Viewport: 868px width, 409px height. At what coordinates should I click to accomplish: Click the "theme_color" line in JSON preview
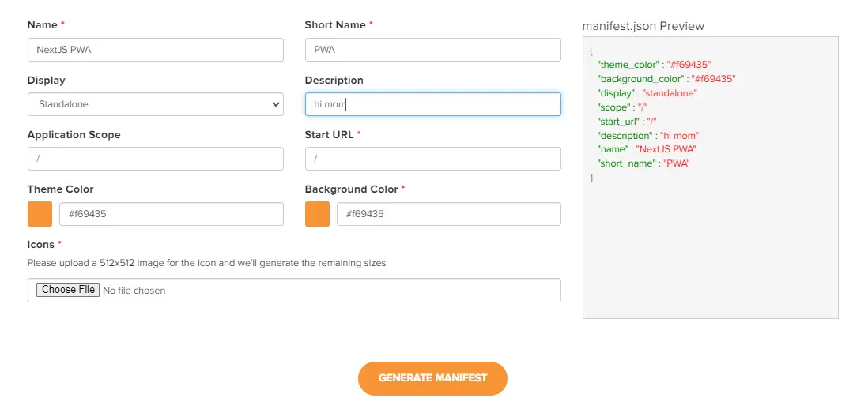(655, 65)
